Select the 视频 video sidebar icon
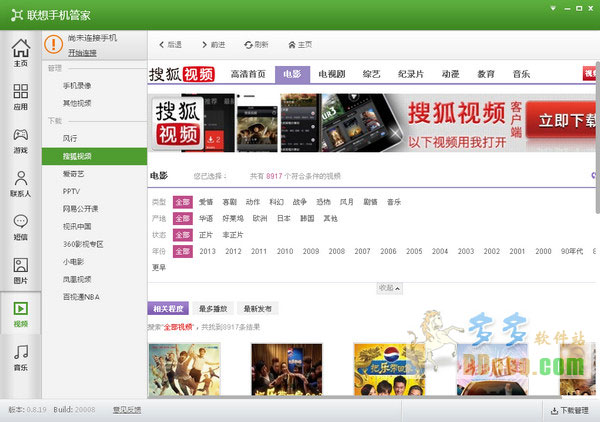600x422 pixels. [21, 314]
